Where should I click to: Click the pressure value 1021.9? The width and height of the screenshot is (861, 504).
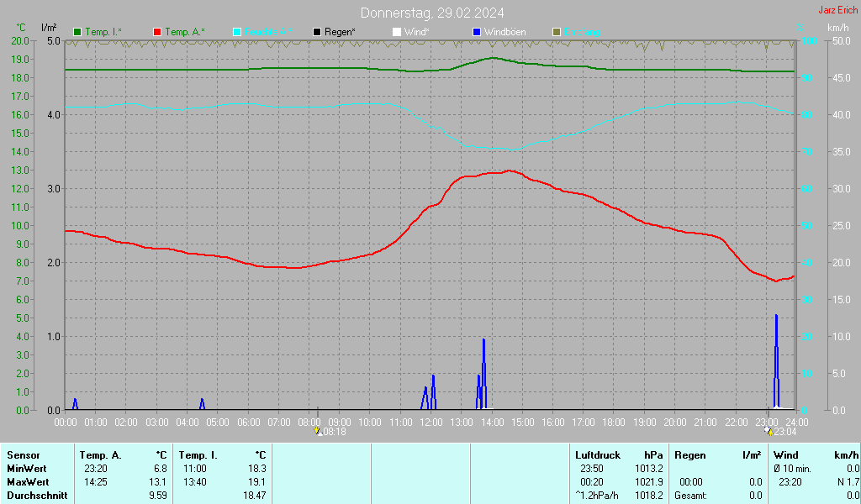click(x=649, y=482)
